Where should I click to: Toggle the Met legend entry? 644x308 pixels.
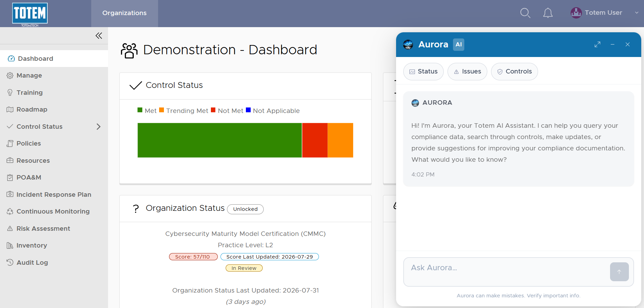click(x=147, y=111)
